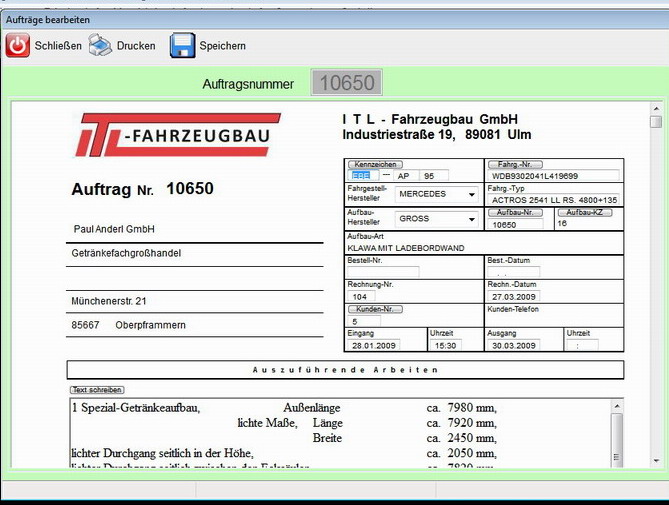
Task: Click the Breite value ca. 2450 mm
Action: [x=462, y=438]
